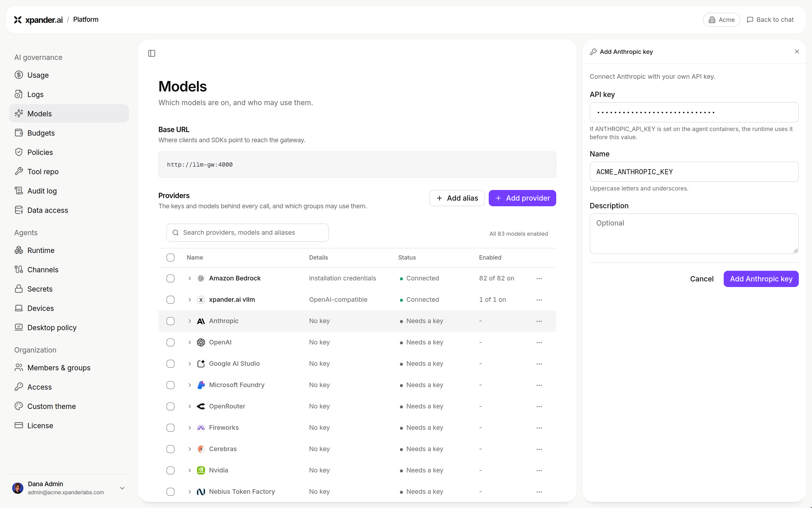Screen dimensions: 812x508
Task: Open the Channels page icon
Action: (19, 269)
